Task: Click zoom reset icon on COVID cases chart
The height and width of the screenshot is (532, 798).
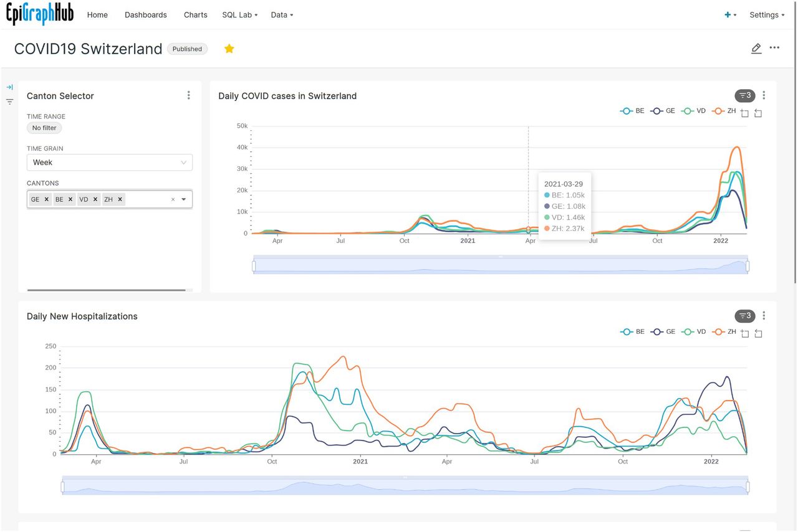Action: coord(758,113)
